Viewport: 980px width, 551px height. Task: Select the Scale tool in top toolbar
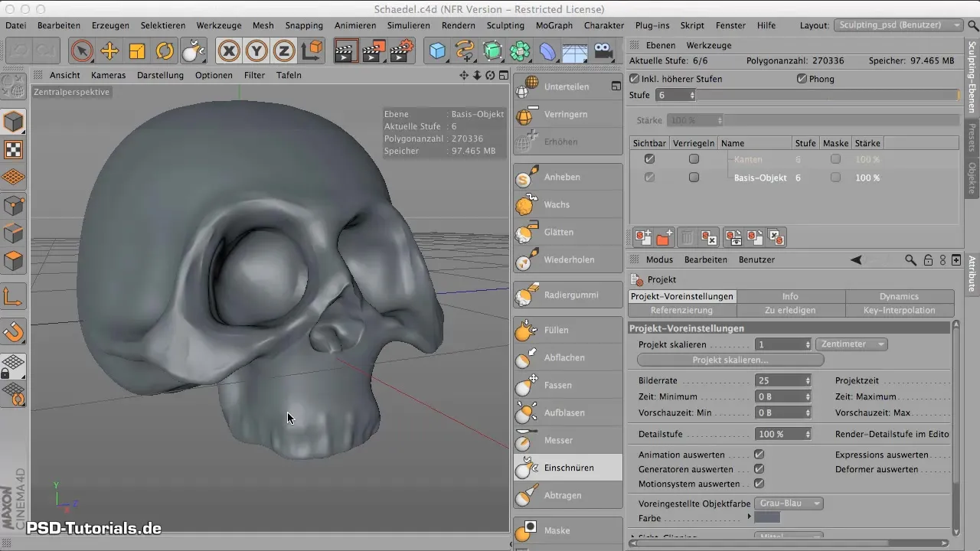(x=137, y=51)
